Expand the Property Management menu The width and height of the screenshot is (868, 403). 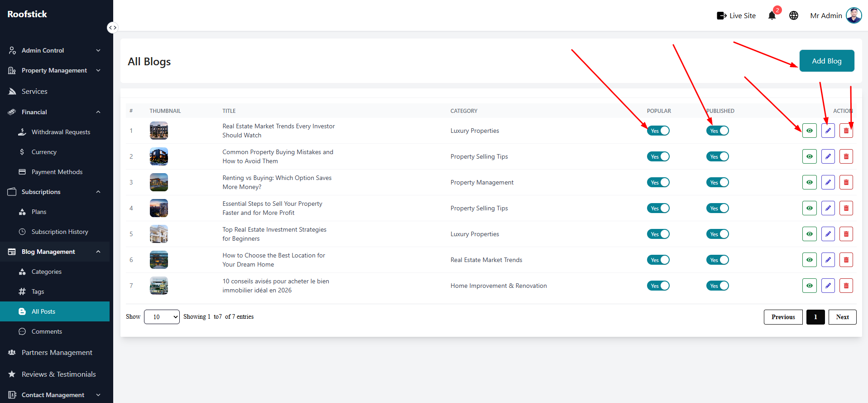(x=55, y=70)
